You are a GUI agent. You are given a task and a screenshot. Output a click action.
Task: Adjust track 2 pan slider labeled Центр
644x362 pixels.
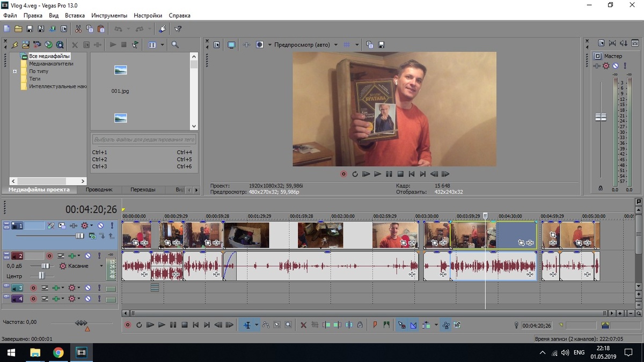point(42,276)
